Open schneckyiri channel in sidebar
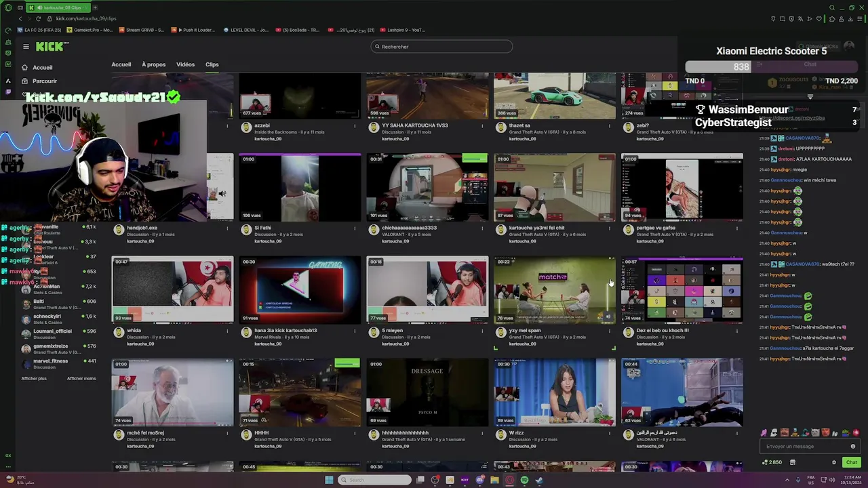Image resolution: width=868 pixels, height=488 pixels. tap(60, 319)
